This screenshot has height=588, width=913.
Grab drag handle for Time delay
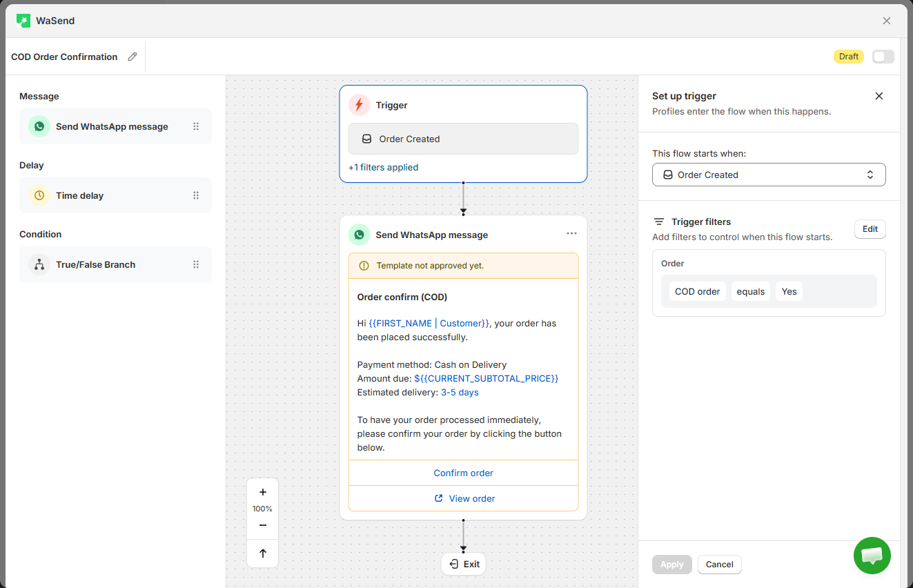tap(196, 195)
